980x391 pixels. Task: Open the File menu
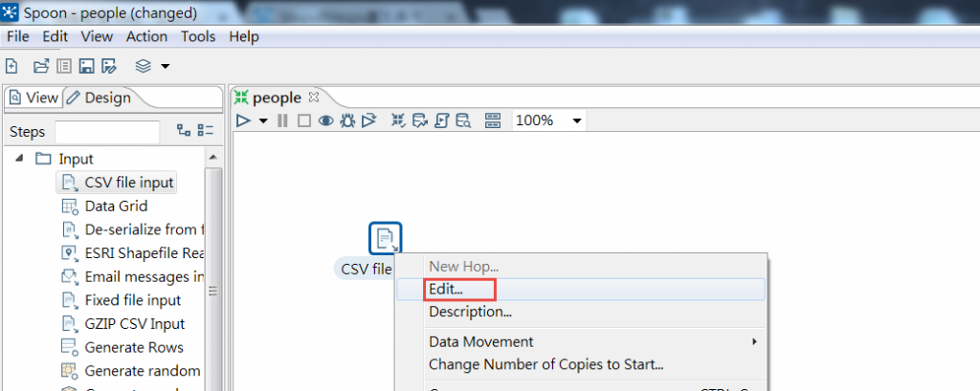tap(17, 36)
